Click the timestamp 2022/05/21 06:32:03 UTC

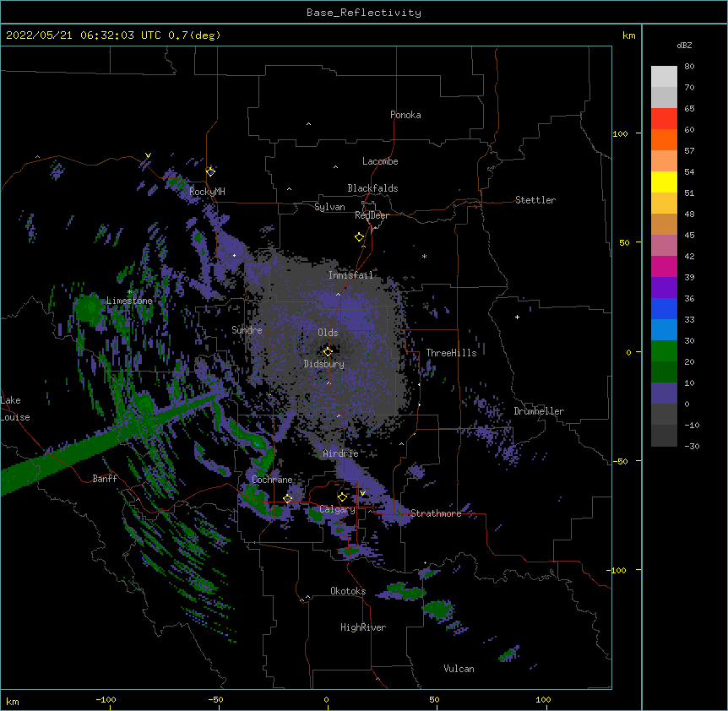[x=84, y=35]
